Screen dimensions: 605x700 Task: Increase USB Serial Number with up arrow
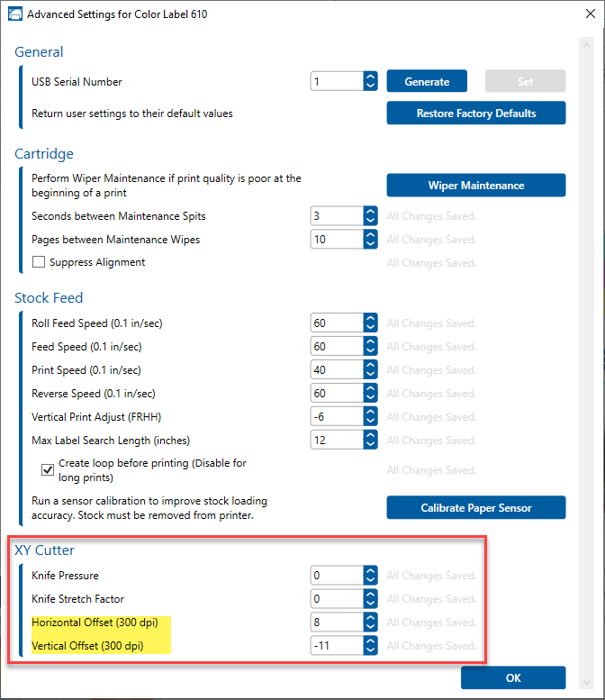370,77
